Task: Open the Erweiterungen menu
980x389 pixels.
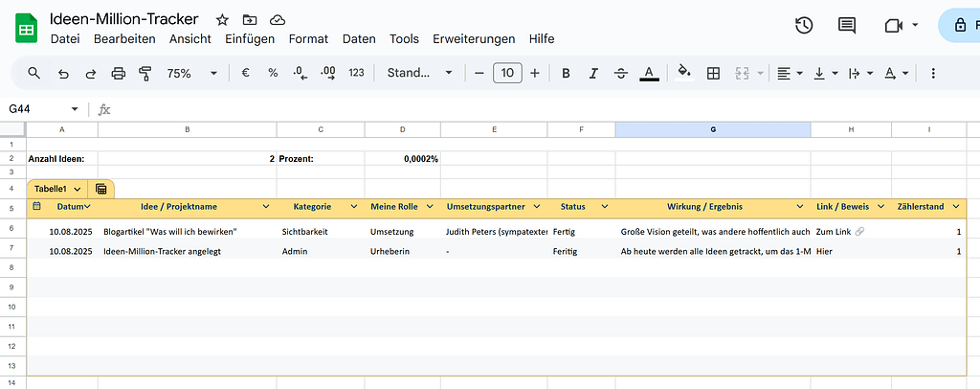Action: (474, 38)
